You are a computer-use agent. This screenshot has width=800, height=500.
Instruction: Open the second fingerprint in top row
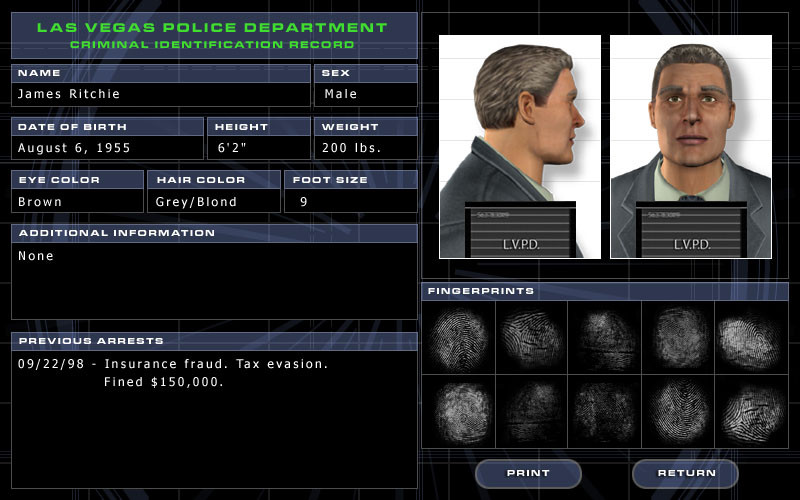pos(532,338)
